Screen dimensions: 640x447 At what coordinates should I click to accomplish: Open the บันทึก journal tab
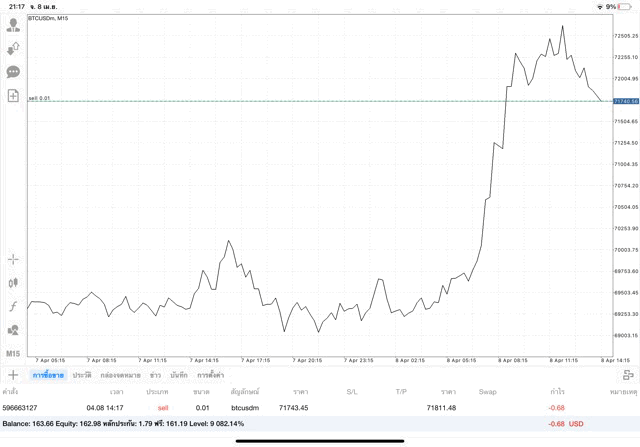(179, 375)
